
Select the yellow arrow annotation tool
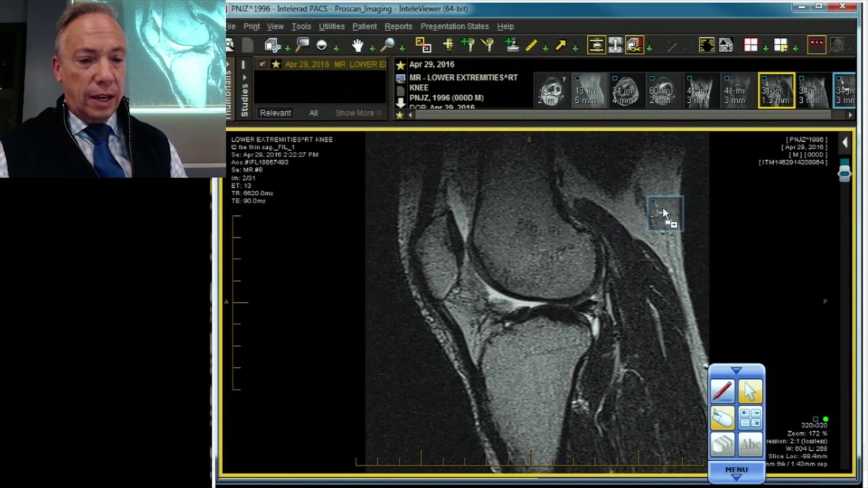(x=560, y=45)
